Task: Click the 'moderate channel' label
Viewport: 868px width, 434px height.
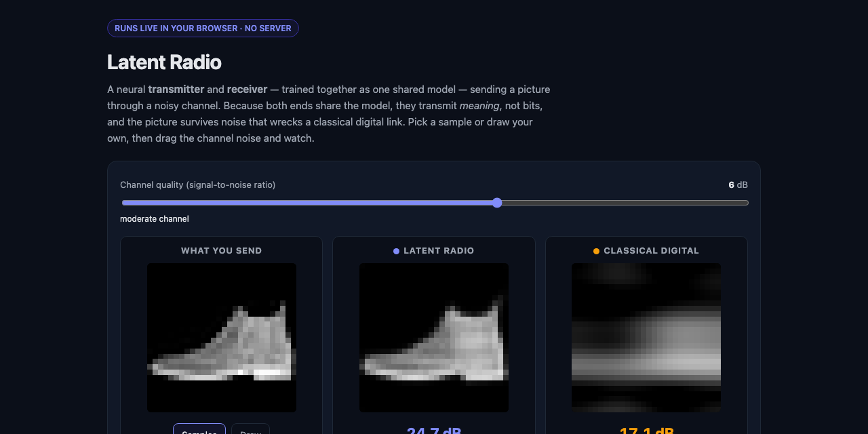Action: (x=155, y=219)
